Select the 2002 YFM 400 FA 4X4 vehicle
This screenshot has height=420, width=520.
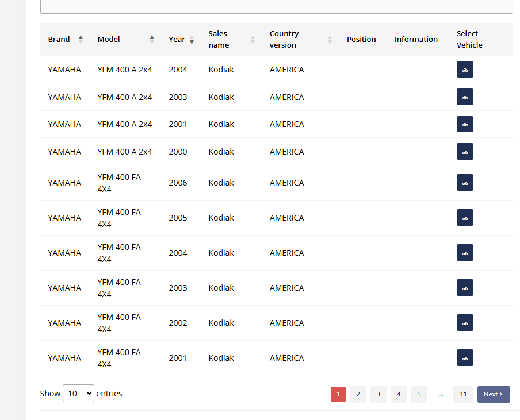[x=465, y=323]
